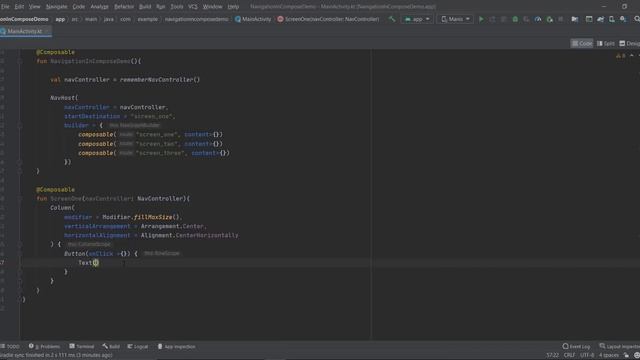This screenshot has width=640, height=360.
Task: Open the View menu
Action: point(34,7)
